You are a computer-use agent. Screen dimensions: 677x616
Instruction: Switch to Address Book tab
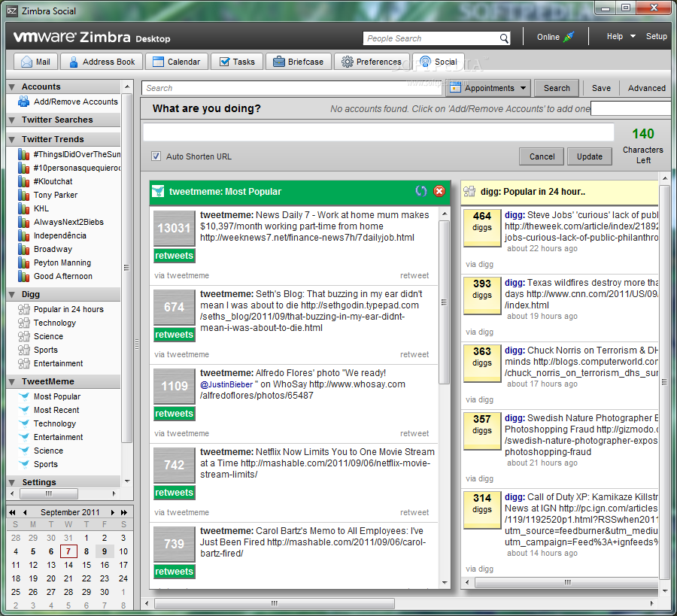pos(102,62)
